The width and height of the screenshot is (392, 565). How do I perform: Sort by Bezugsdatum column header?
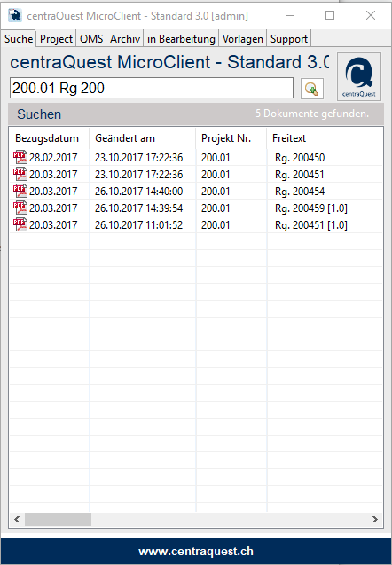pos(47,138)
